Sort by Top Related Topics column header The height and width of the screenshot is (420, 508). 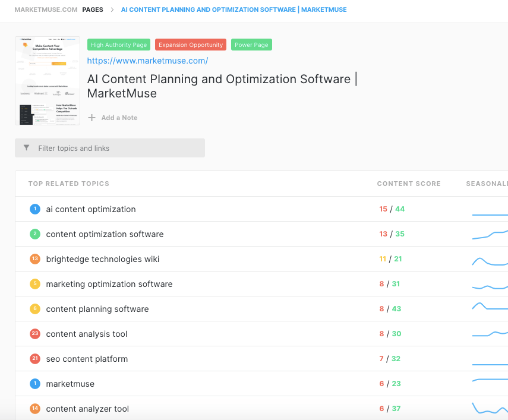(x=69, y=184)
